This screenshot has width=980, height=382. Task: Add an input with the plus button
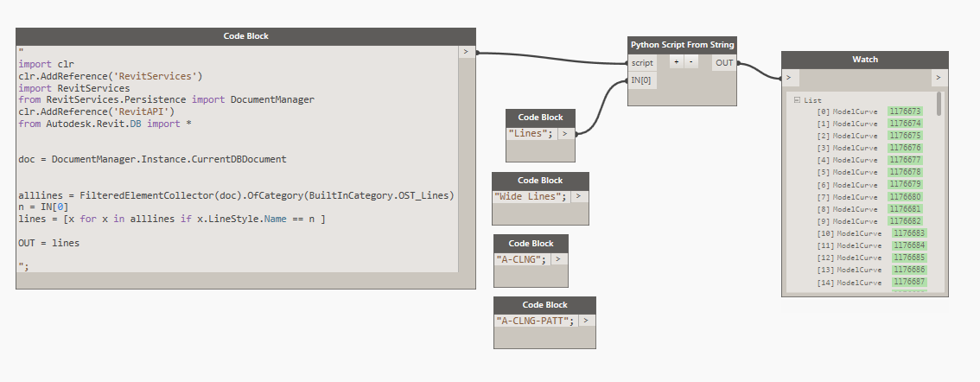click(x=677, y=62)
